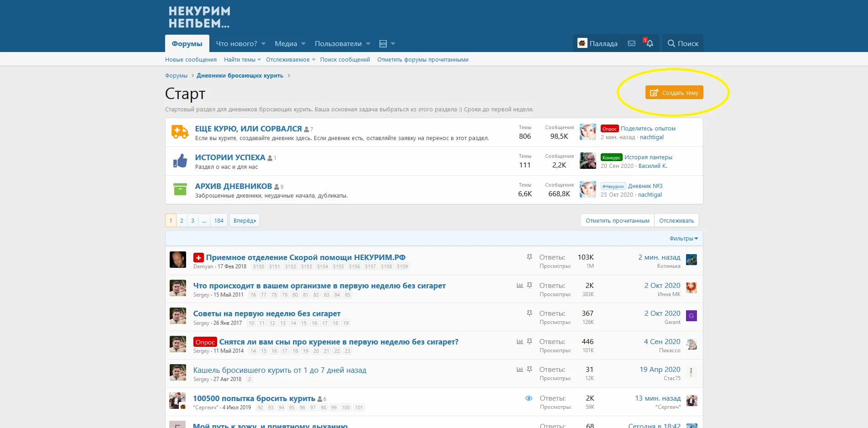Mark forum read with Отметить прочитанным
The height and width of the screenshot is (428, 868).
617,220
